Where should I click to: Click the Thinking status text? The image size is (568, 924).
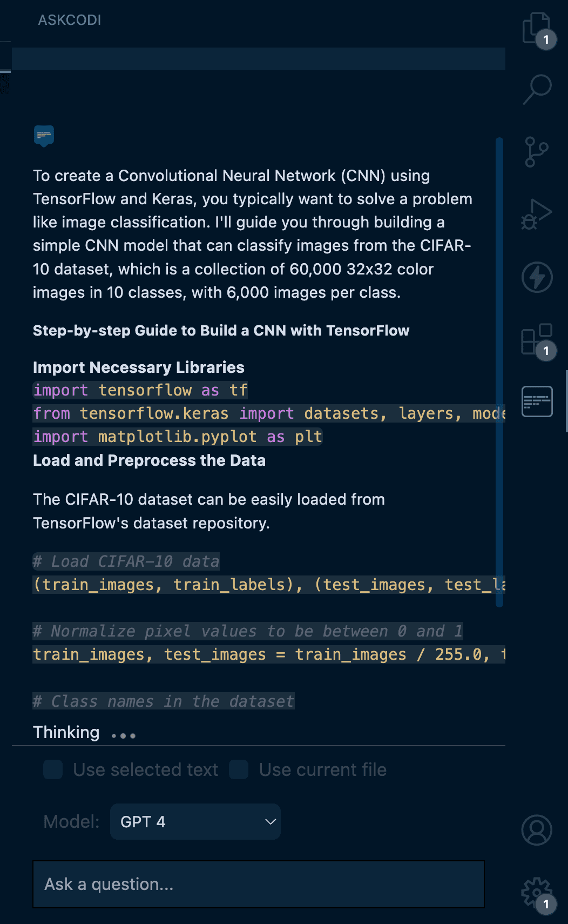click(66, 732)
